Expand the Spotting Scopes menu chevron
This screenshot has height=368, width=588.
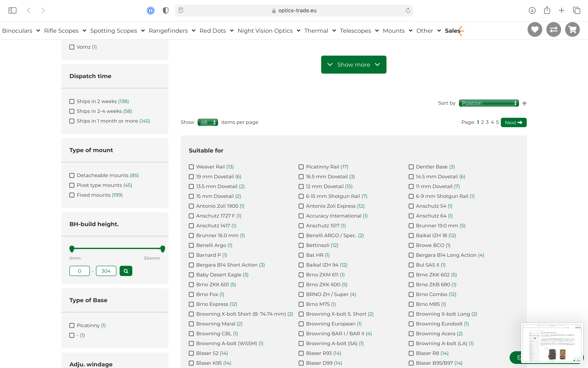143,31
